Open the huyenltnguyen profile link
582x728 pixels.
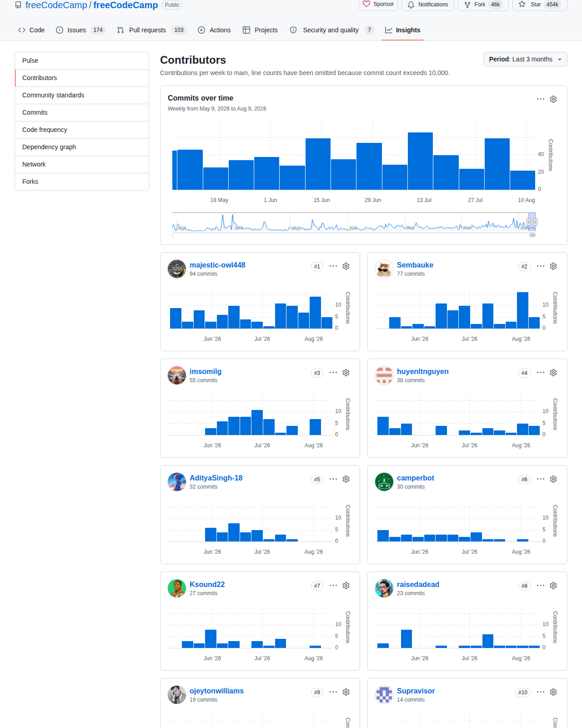pos(423,371)
